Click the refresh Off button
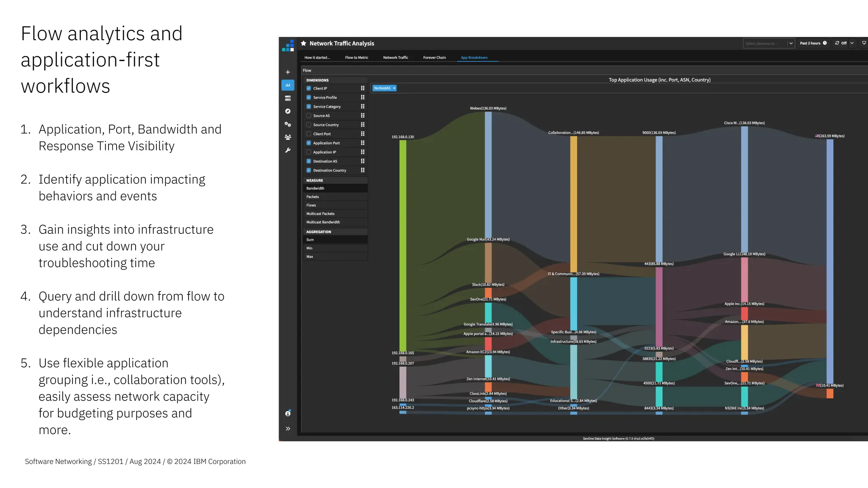The height and width of the screenshot is (488, 868). point(841,43)
